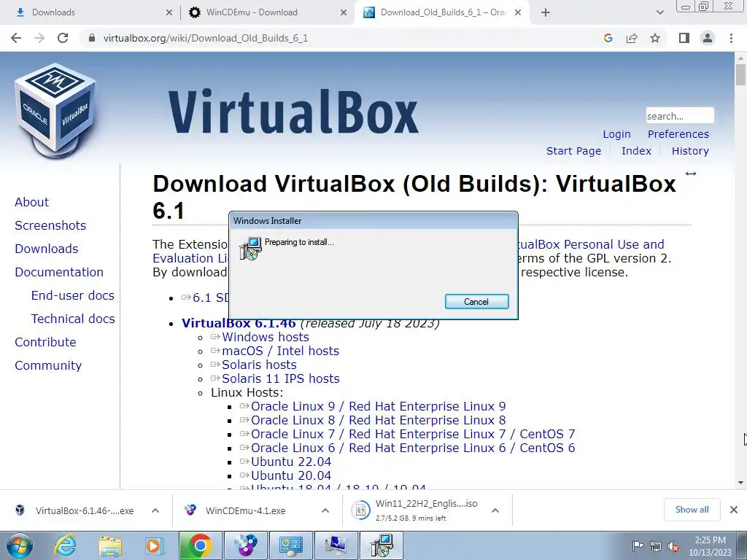
Task: Bookmark this page with the star
Action: tap(655, 38)
